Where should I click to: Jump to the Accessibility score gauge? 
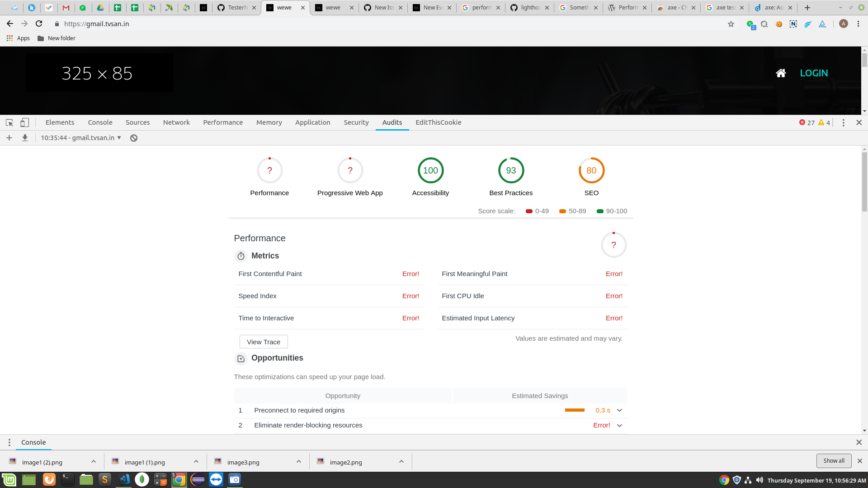430,170
